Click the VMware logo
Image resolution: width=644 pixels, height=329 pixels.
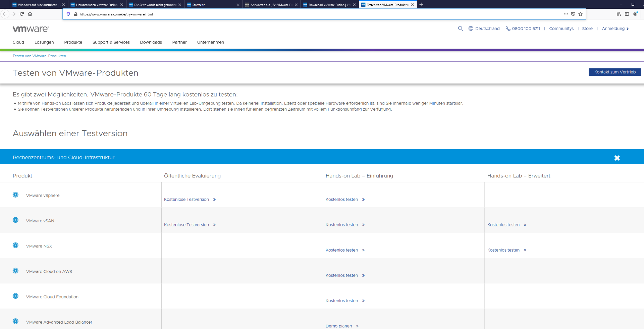click(x=31, y=29)
